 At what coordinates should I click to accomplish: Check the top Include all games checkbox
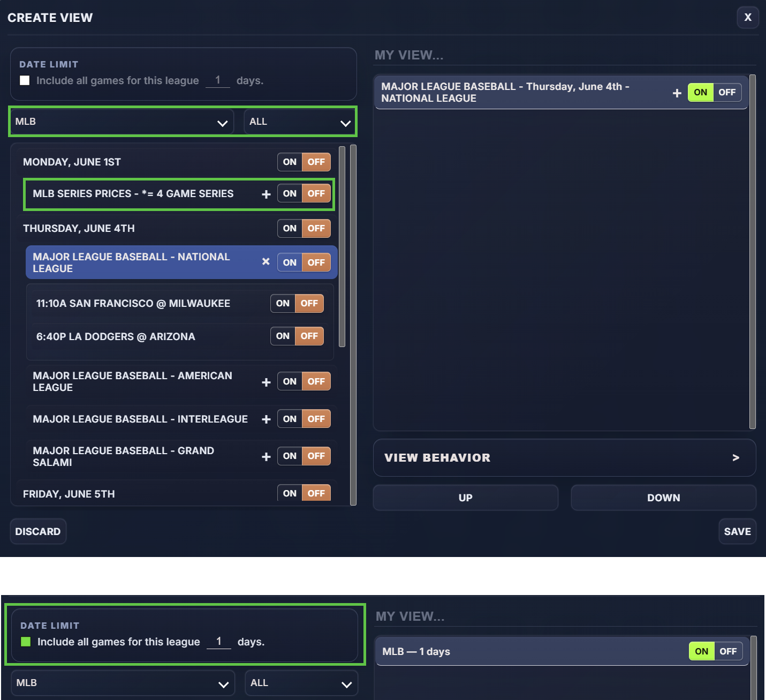[x=25, y=80]
